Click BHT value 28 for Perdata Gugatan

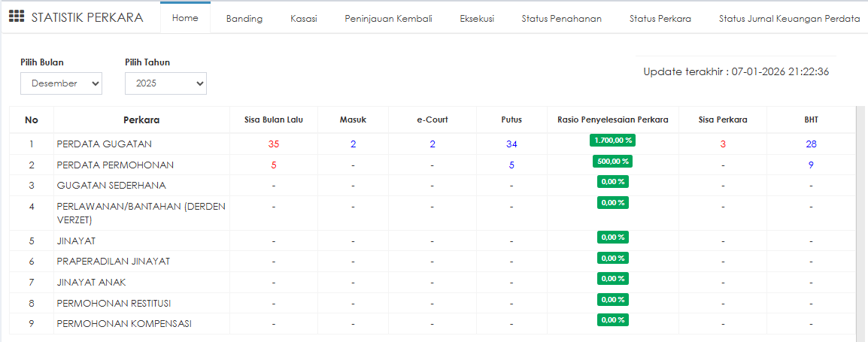tap(811, 144)
